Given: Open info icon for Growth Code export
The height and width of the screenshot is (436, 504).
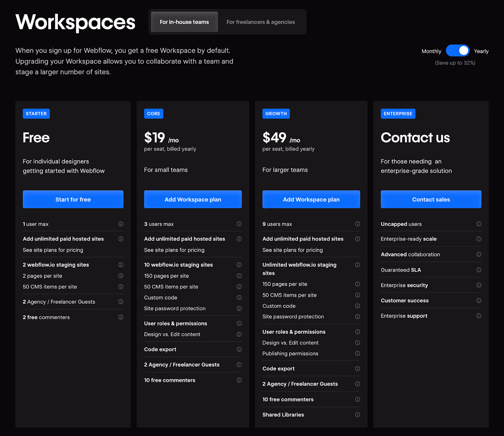Looking at the screenshot, I should [x=358, y=369].
